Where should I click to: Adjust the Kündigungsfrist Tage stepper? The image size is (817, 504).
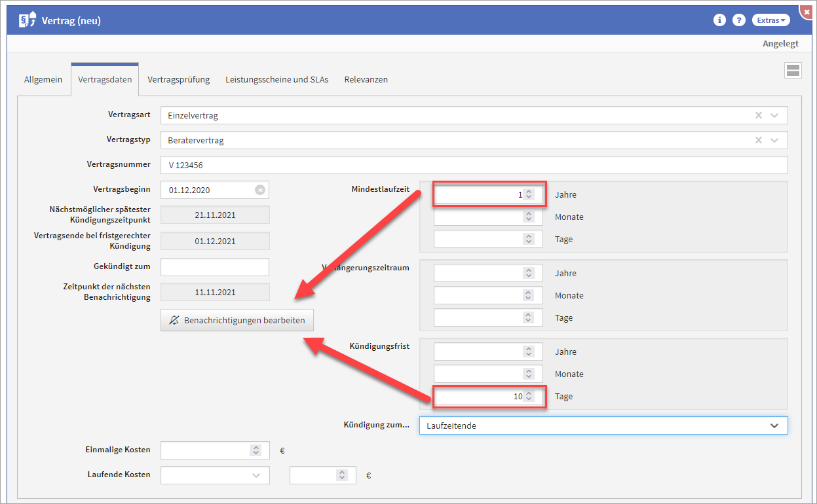pos(529,396)
